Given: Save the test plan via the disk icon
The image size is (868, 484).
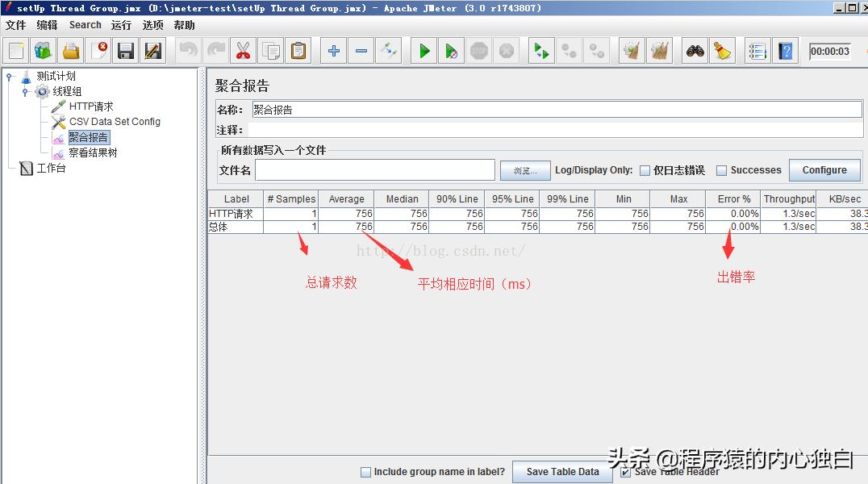Looking at the screenshot, I should coord(125,50).
